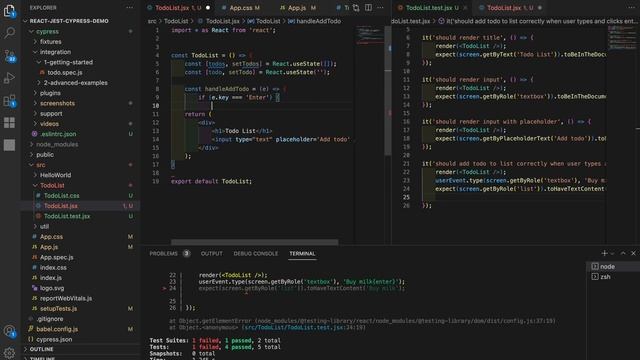Open the Explorer view in activity bar
Screen dimensions: 640x360
pos(9,11)
